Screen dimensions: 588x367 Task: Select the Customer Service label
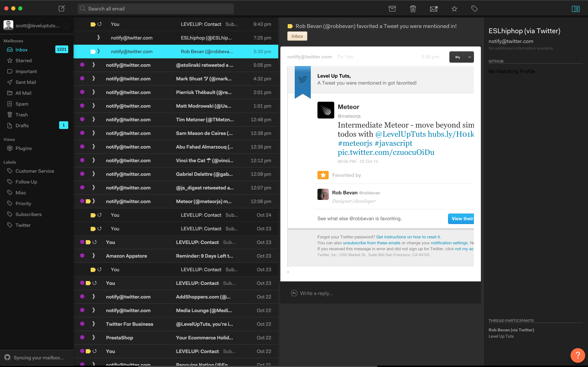coord(34,171)
